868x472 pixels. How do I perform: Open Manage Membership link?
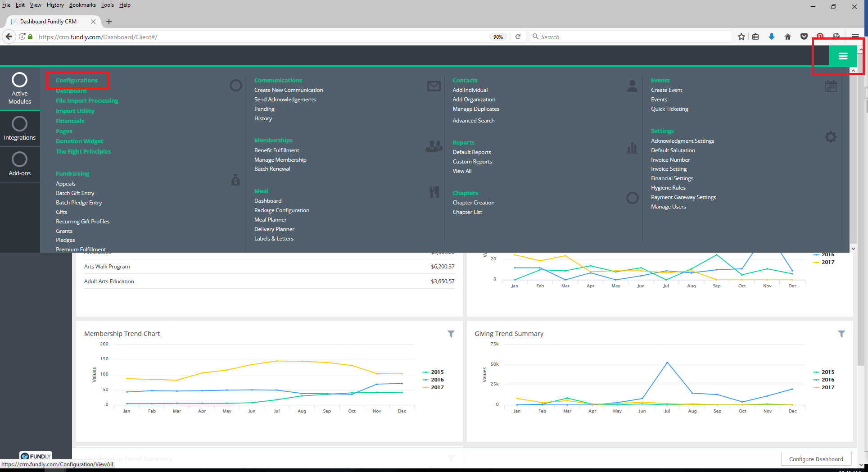[x=280, y=160]
